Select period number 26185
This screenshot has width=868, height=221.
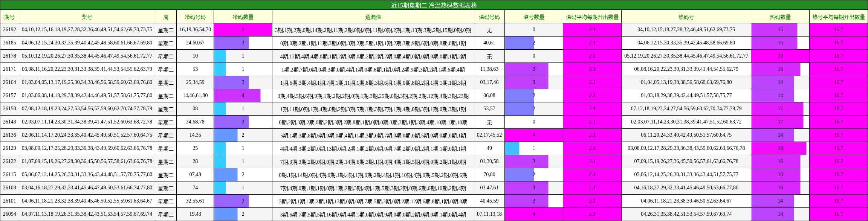9,43
